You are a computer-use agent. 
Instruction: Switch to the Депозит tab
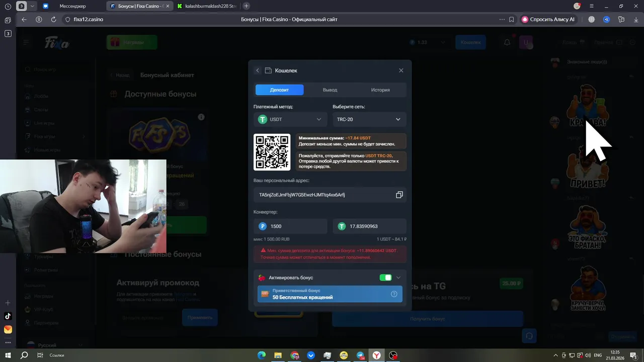click(x=279, y=89)
